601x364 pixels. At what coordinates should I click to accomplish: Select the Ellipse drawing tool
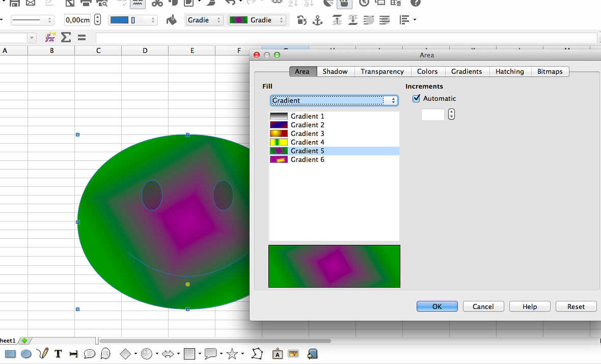26,354
